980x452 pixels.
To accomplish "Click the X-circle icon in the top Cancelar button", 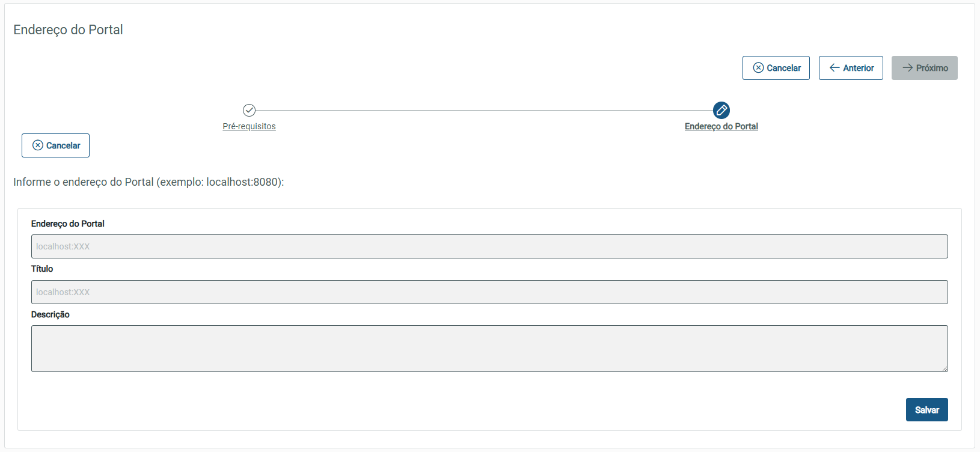I will (759, 68).
